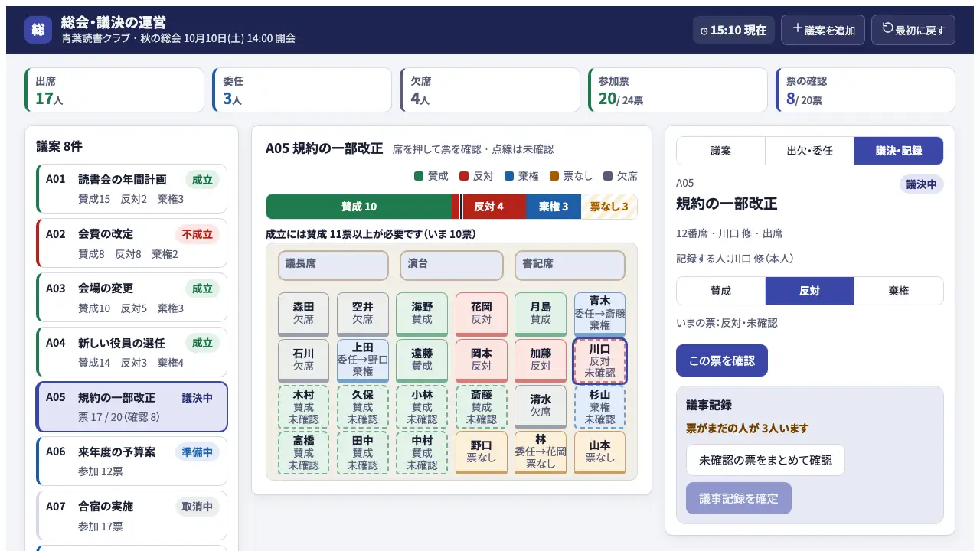Click 議事記録を確定 button
Viewport: 980px width, 551px height.
739,498
